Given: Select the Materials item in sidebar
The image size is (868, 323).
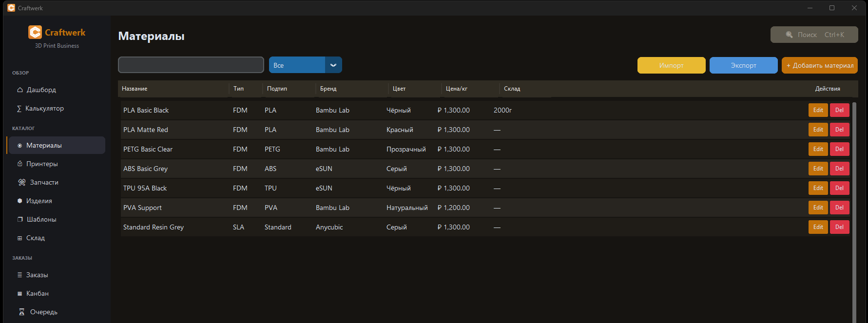Looking at the screenshot, I should [44, 146].
